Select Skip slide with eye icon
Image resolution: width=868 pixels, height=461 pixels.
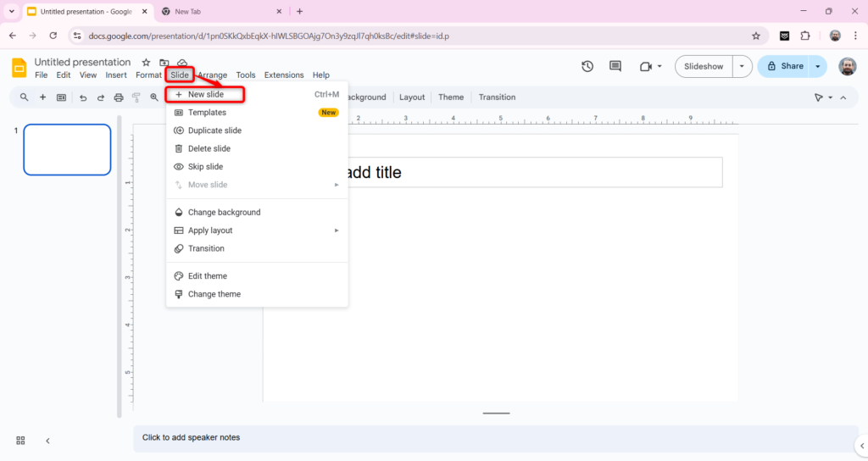(x=205, y=167)
